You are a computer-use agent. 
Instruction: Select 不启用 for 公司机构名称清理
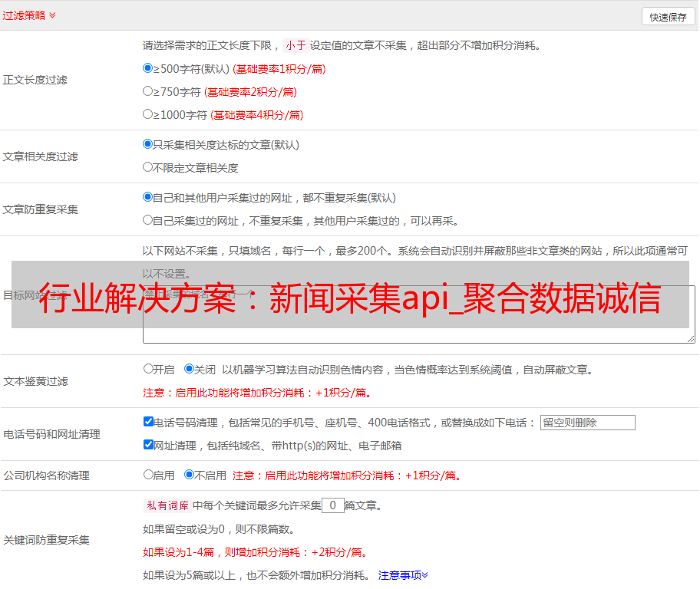(x=189, y=475)
